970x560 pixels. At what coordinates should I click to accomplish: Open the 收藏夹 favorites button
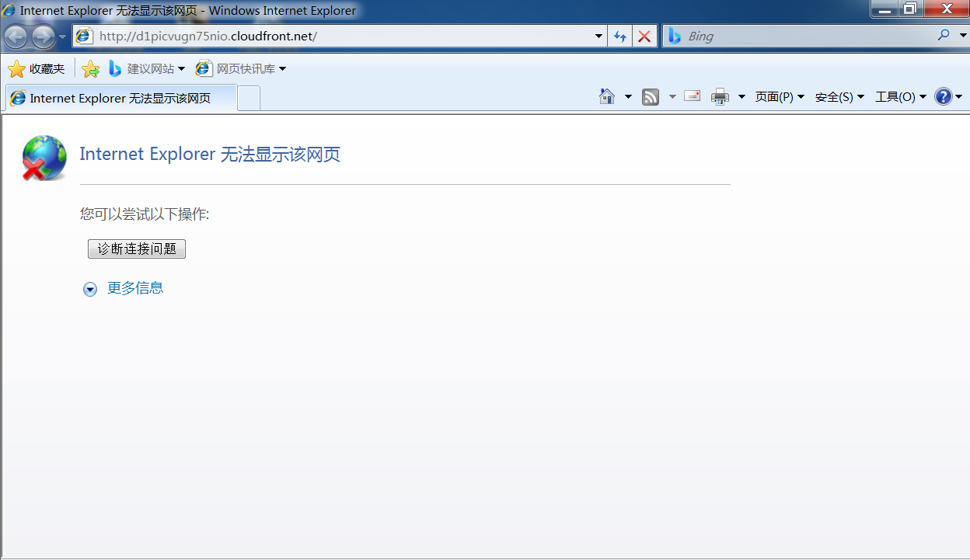(x=37, y=69)
